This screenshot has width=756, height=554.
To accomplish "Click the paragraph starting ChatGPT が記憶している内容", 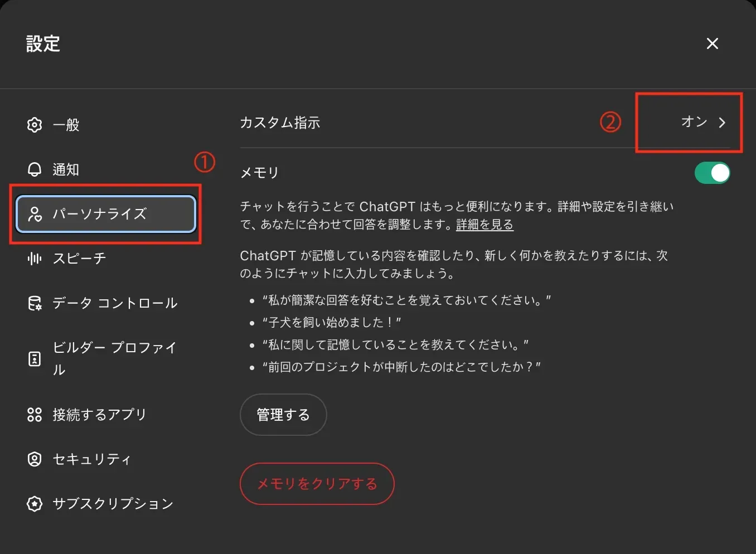I will [x=454, y=264].
